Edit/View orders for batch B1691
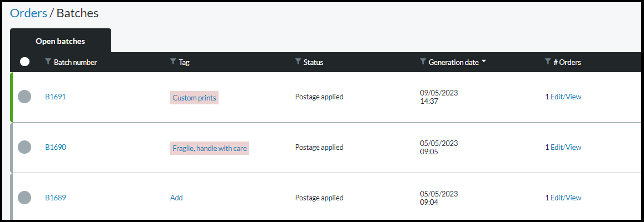The height and width of the screenshot is (222, 644). tap(566, 97)
